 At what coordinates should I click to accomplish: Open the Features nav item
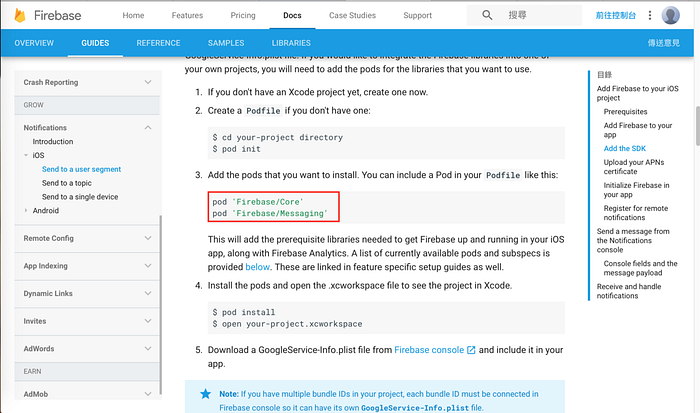[x=188, y=15]
